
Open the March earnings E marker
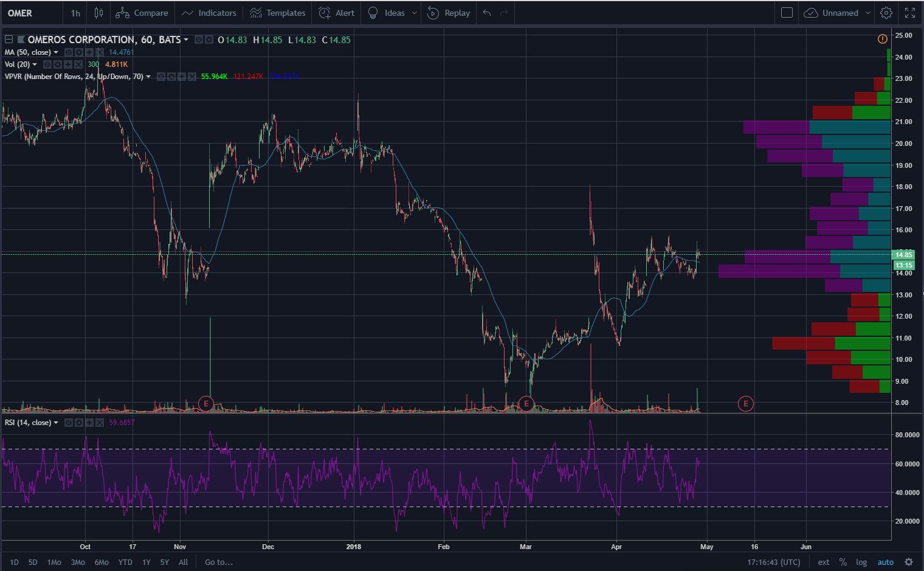[x=526, y=403]
